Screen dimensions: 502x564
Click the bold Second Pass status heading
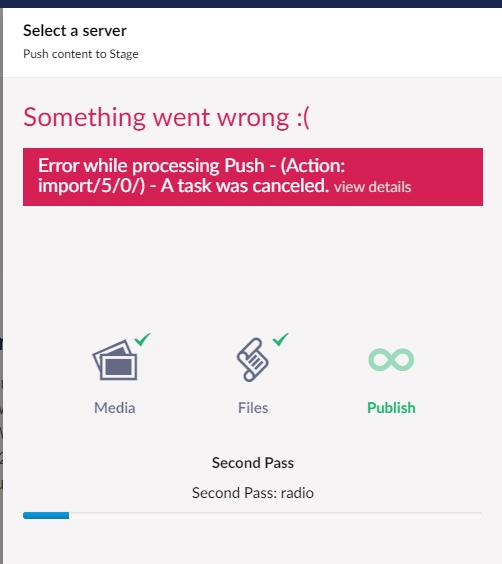(253, 463)
